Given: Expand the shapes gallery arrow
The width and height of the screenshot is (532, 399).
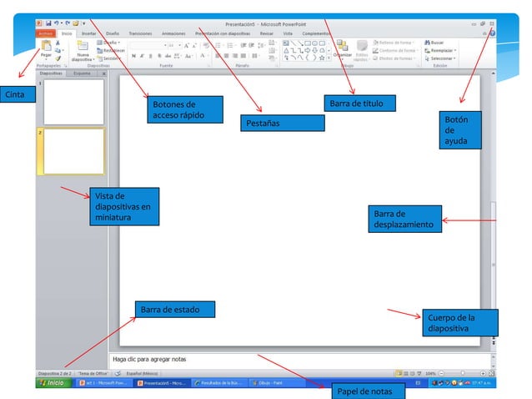Looking at the screenshot, I should [328, 58].
